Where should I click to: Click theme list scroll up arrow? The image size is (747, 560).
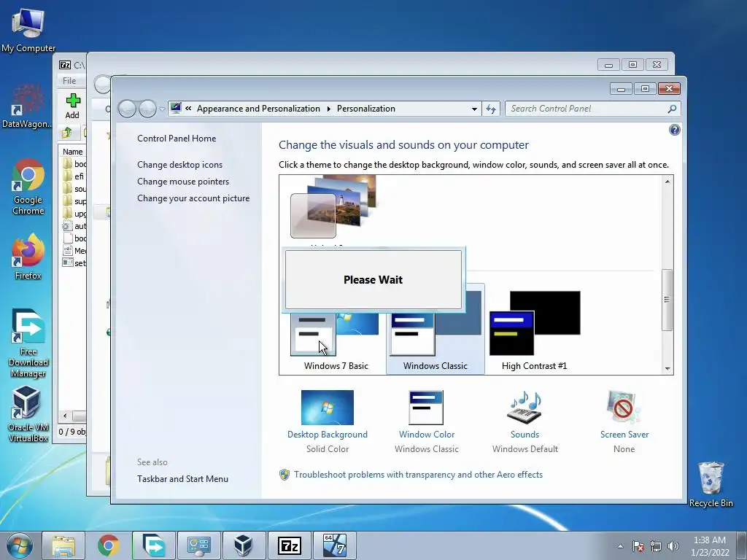667,182
